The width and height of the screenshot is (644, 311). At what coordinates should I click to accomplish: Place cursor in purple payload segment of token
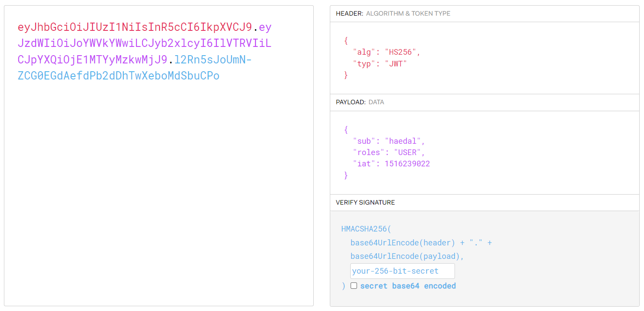144,44
